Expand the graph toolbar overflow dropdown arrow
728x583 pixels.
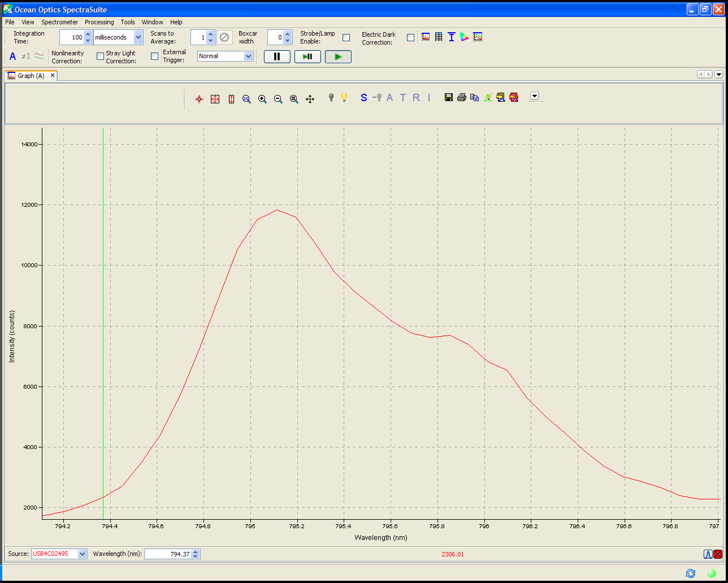click(534, 96)
